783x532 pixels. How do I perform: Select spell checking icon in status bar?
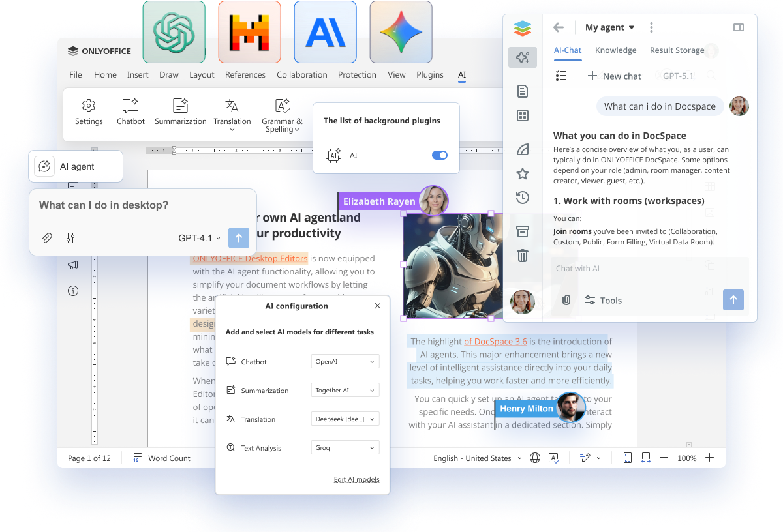tap(553, 458)
